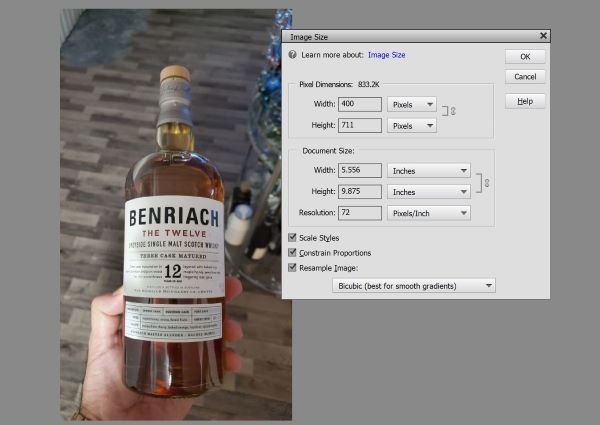Click the Pixel Dimensions 833.2K label
600x425 pixels.
[339, 84]
